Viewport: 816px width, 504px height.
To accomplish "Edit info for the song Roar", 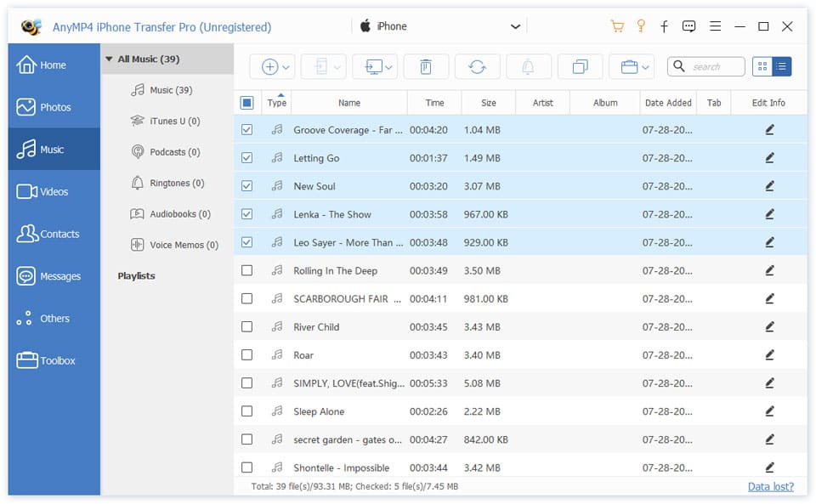I will (769, 354).
